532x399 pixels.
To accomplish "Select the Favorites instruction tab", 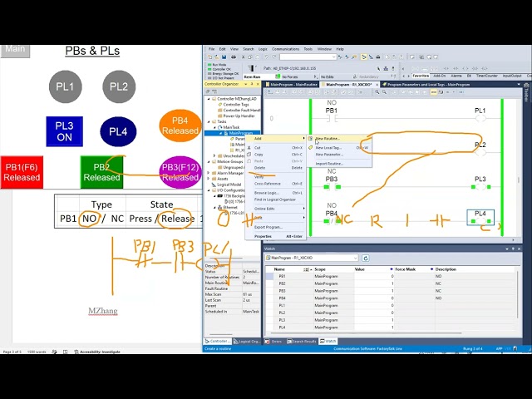I will point(421,76).
